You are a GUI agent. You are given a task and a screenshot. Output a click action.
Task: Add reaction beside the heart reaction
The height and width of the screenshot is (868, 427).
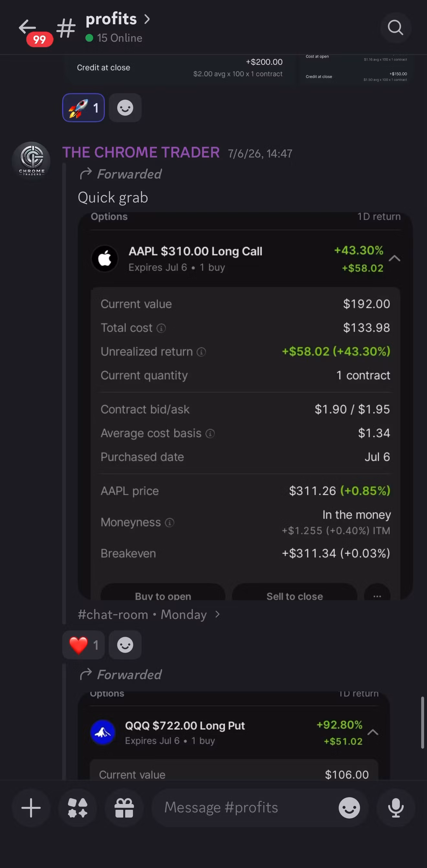pyautogui.click(x=125, y=645)
